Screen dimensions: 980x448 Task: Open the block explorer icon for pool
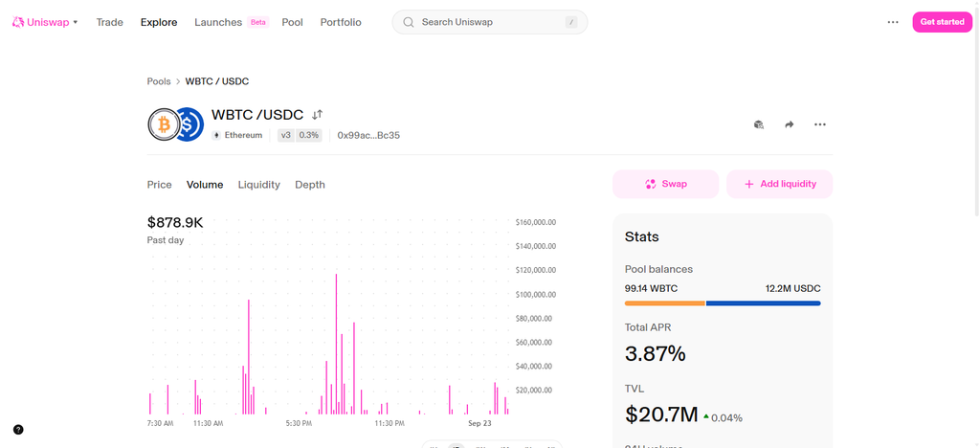click(x=759, y=124)
